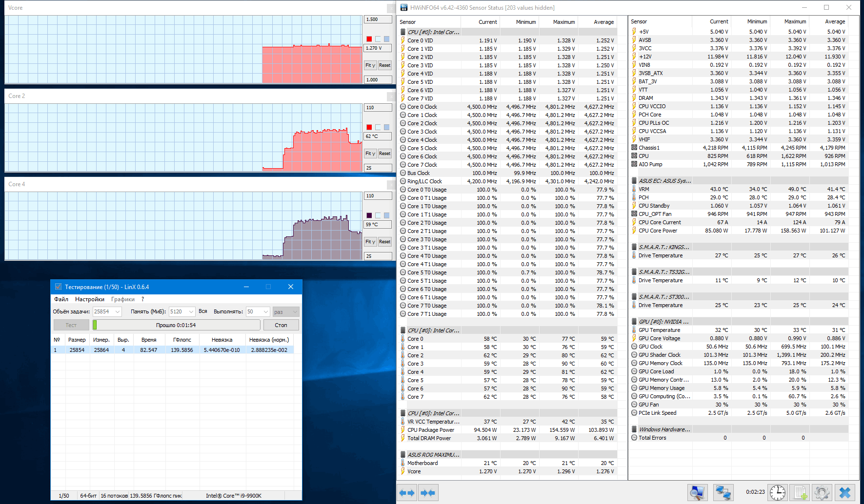864x504 pixels.
Task: Click the GPU Temperature thermometer icon
Action: tap(634, 330)
